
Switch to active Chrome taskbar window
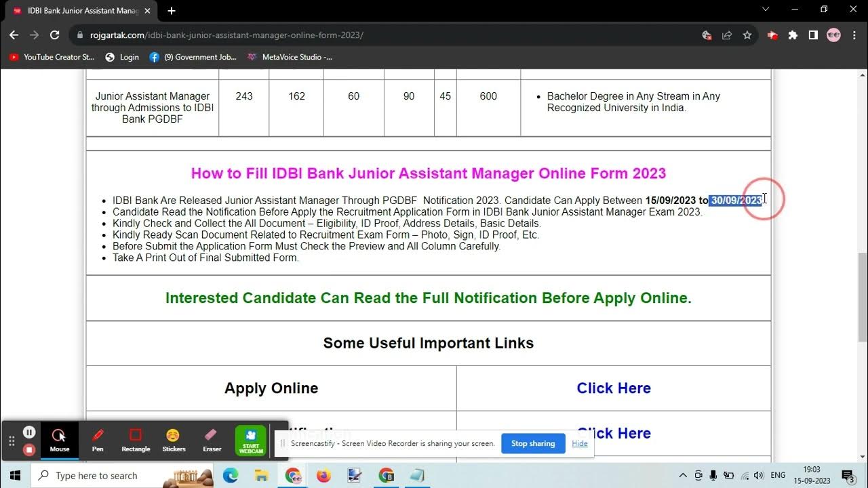click(x=293, y=475)
